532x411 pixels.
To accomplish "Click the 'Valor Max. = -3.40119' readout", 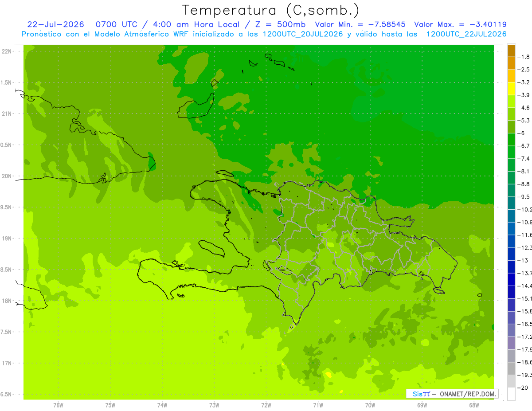I will [x=460, y=24].
